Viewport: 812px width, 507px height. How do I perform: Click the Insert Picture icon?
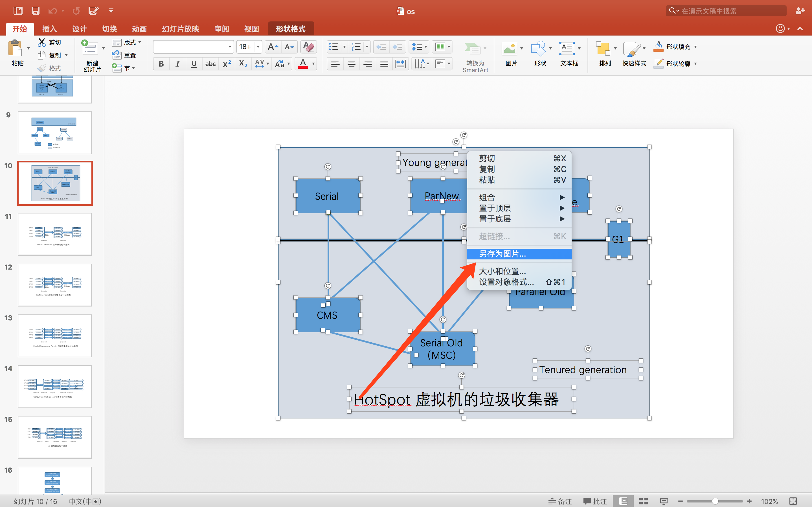tap(510, 49)
